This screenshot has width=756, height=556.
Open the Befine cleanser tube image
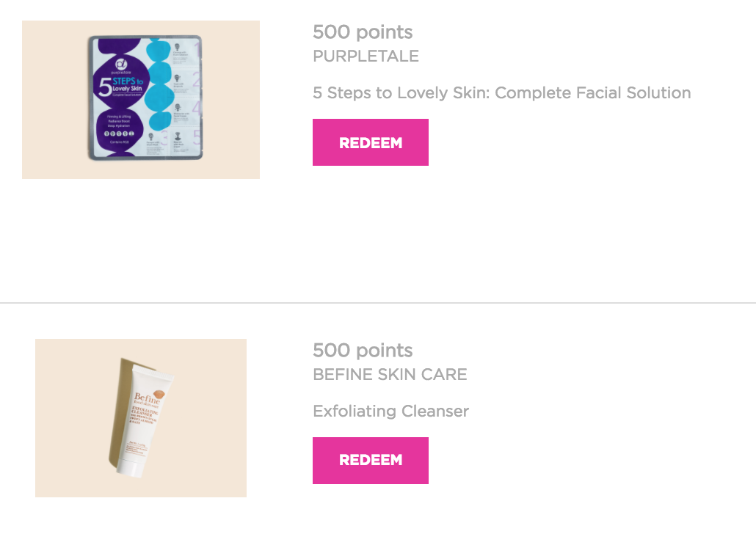pyautogui.click(x=141, y=417)
